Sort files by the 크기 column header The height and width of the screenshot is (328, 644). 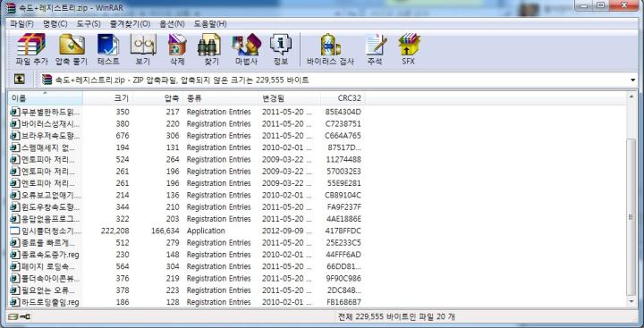pyautogui.click(x=107, y=98)
